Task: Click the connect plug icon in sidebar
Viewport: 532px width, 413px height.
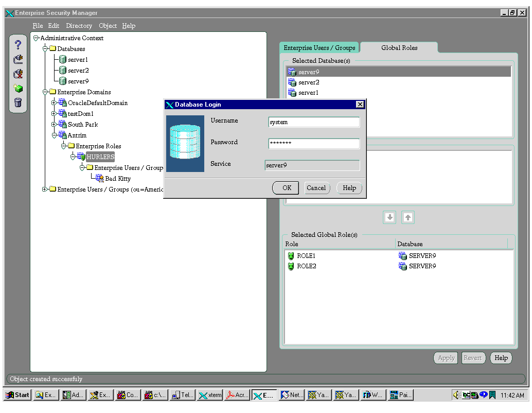Action: coord(18,59)
